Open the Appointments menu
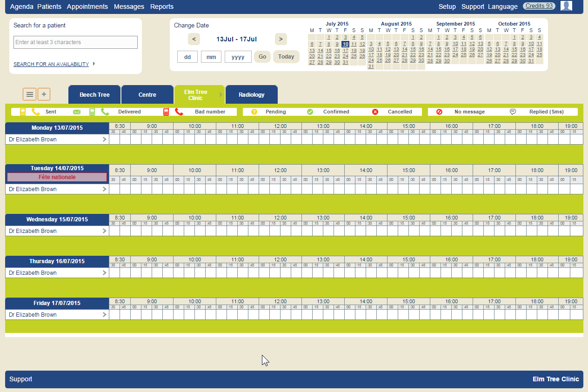 coord(87,7)
